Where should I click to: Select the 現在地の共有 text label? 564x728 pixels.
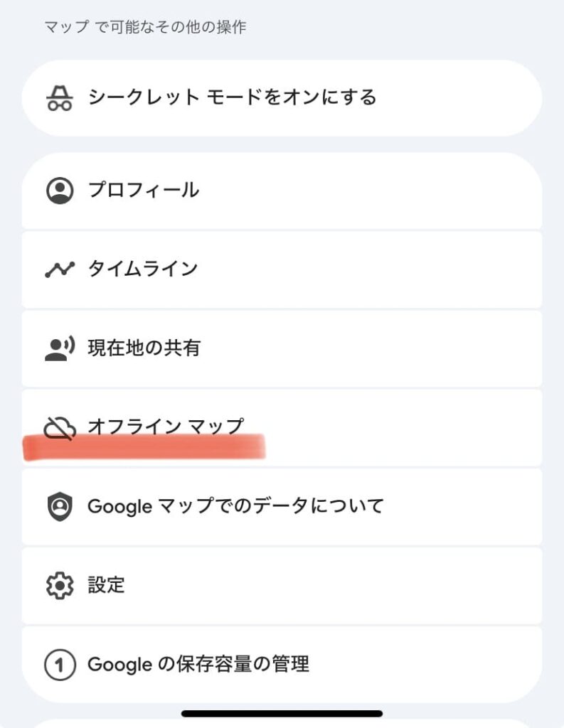144,348
